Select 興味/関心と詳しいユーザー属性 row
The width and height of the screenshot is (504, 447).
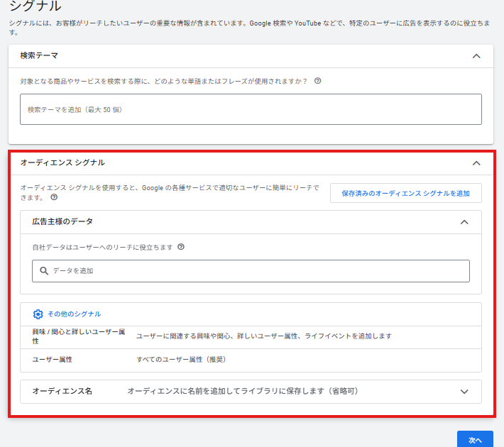tap(251, 336)
